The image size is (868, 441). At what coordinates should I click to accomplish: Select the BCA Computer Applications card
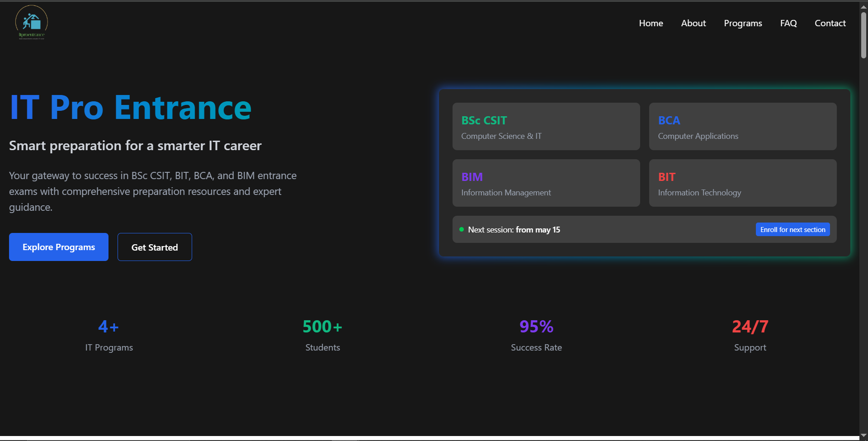(x=743, y=127)
